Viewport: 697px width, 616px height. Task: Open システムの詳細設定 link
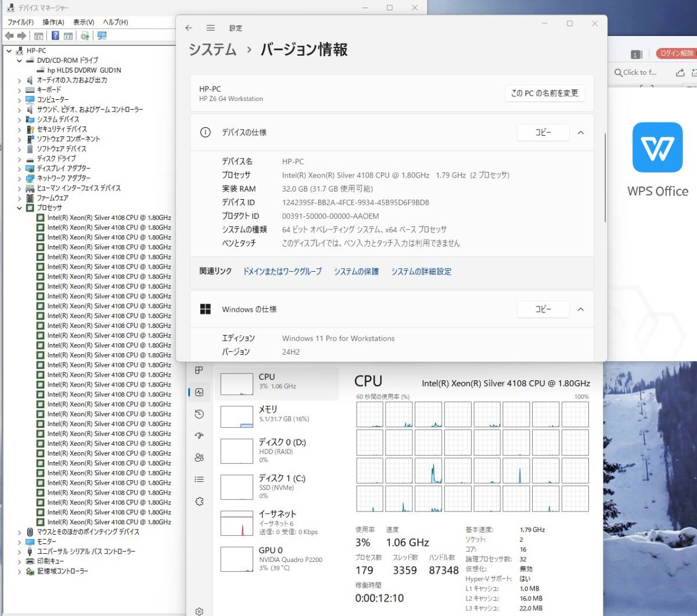(x=421, y=271)
